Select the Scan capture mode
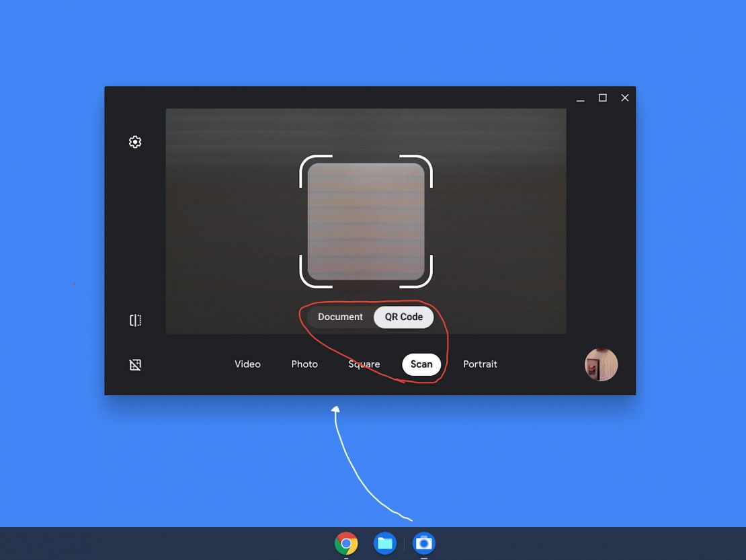Image resolution: width=746 pixels, height=560 pixels. point(421,364)
